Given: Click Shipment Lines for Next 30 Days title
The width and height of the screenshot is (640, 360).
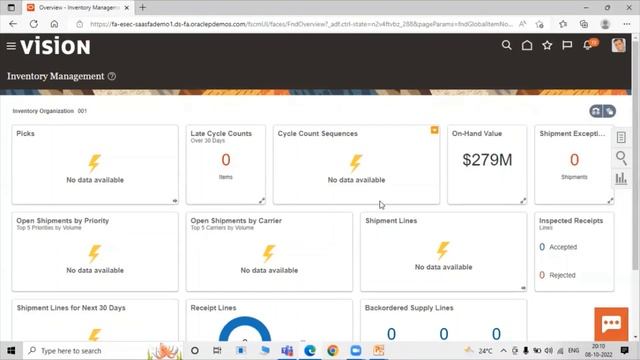Looking at the screenshot, I should (71, 308).
